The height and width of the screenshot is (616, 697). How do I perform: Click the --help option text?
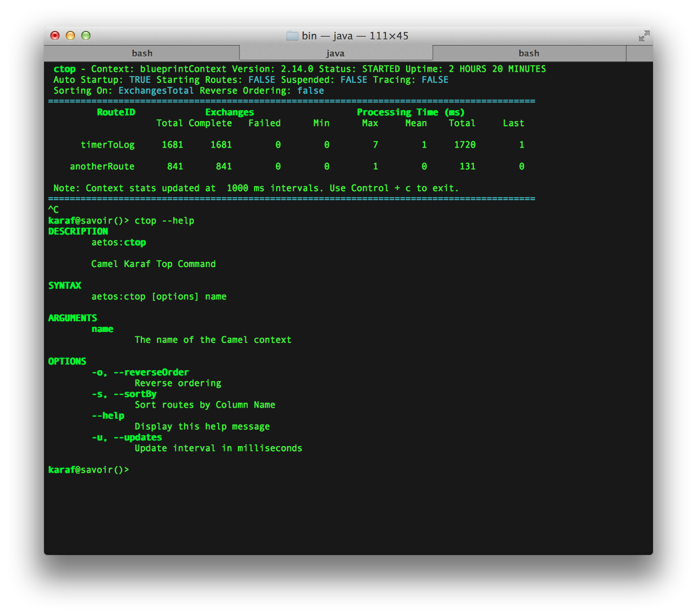tap(108, 415)
